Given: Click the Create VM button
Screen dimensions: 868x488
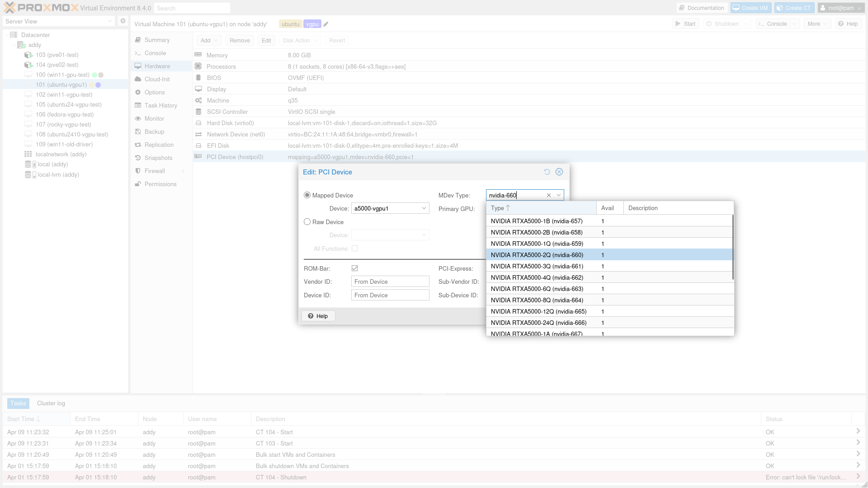Looking at the screenshot, I should 750,8.
